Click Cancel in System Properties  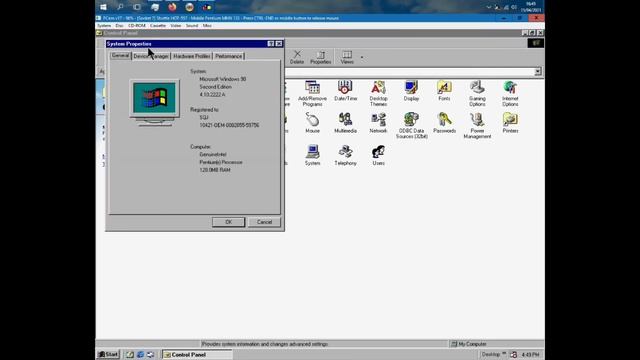click(264, 222)
